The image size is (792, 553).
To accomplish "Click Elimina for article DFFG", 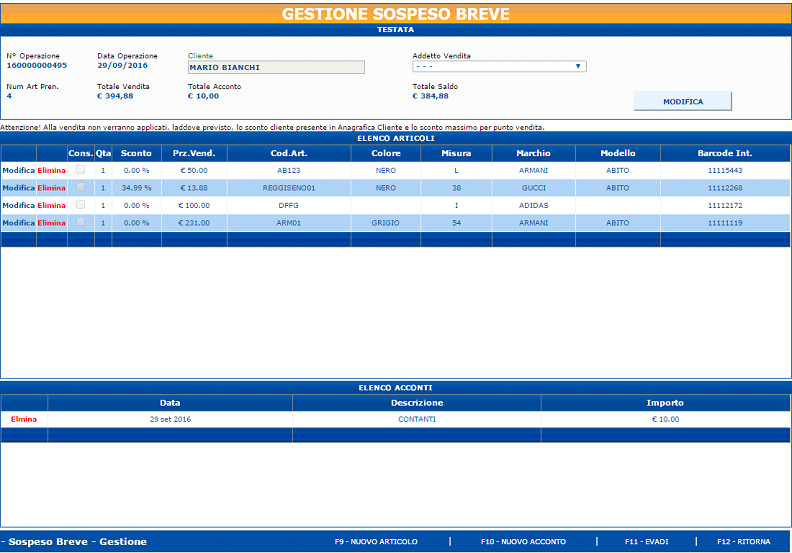I will [52, 206].
